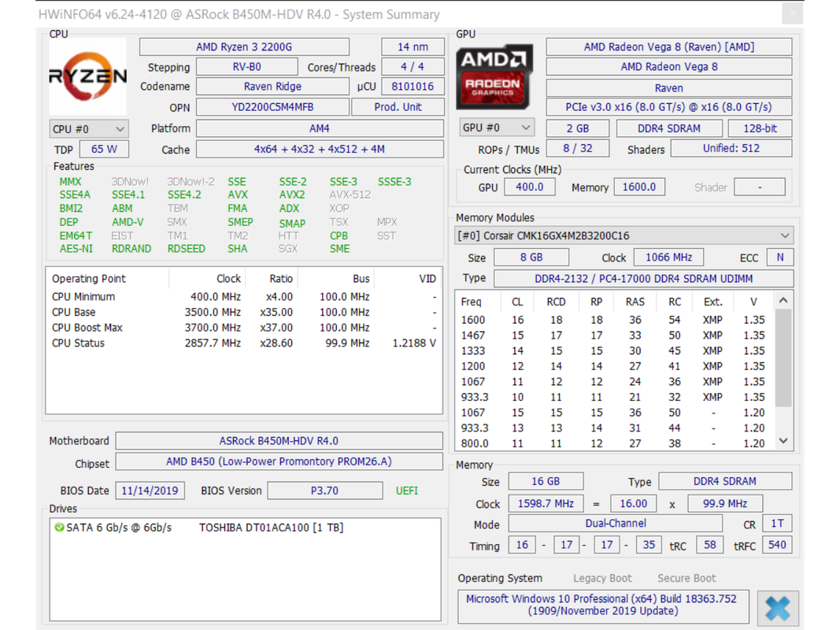Click the 4 / 4 cores/threads field
This screenshot has width=840, height=630.
point(413,67)
